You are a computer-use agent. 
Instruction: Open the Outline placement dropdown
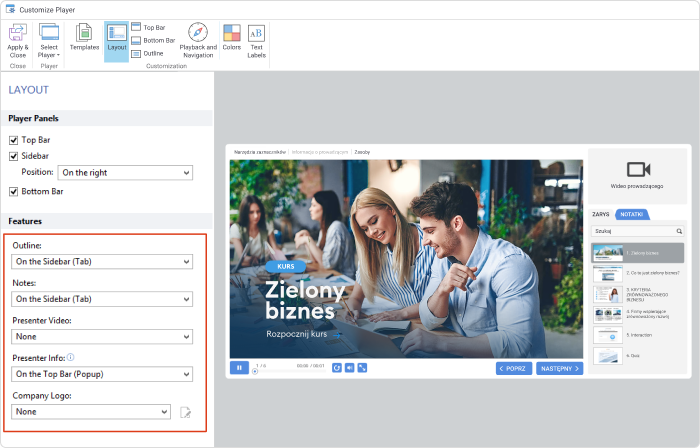[x=102, y=261]
